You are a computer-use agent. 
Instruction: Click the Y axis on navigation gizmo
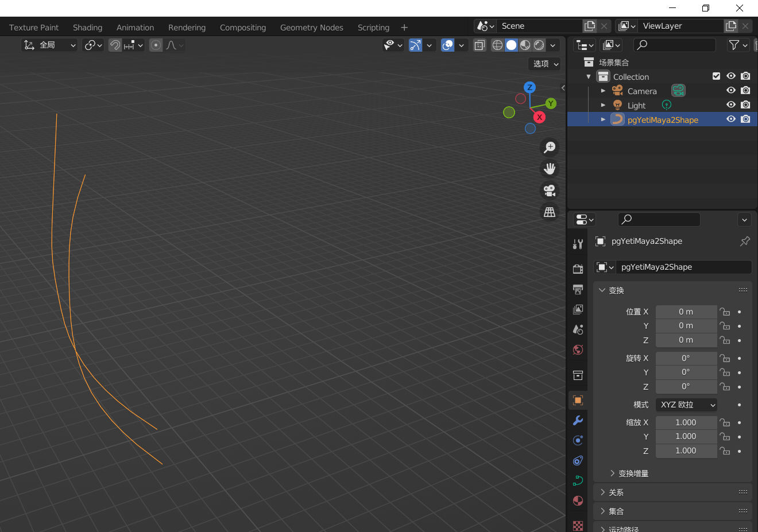pyautogui.click(x=551, y=103)
